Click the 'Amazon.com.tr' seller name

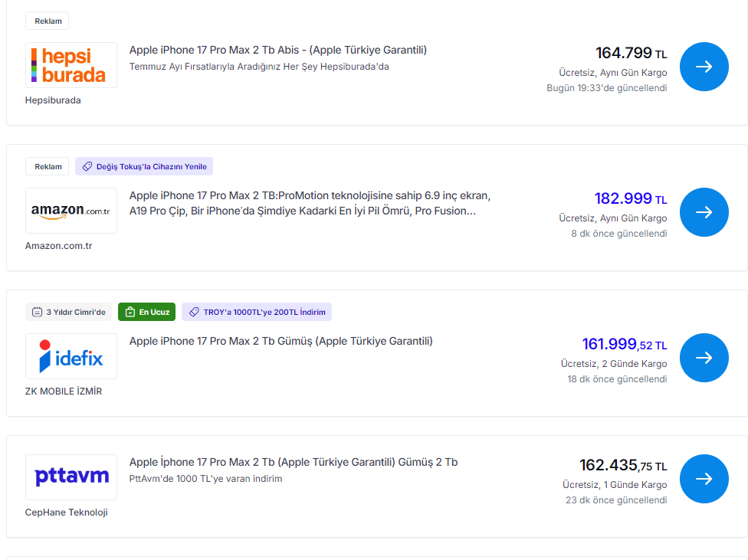click(x=59, y=246)
